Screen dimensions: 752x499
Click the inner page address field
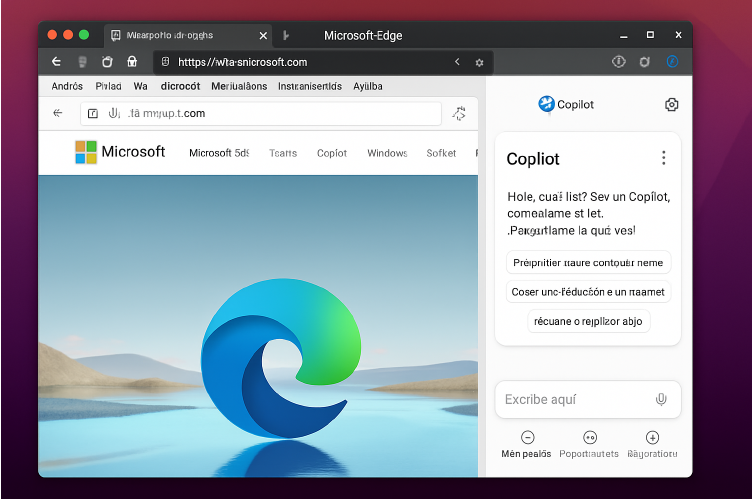pos(260,114)
